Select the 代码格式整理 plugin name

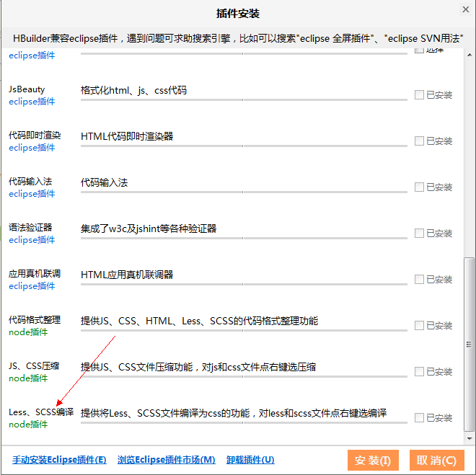click(x=35, y=320)
